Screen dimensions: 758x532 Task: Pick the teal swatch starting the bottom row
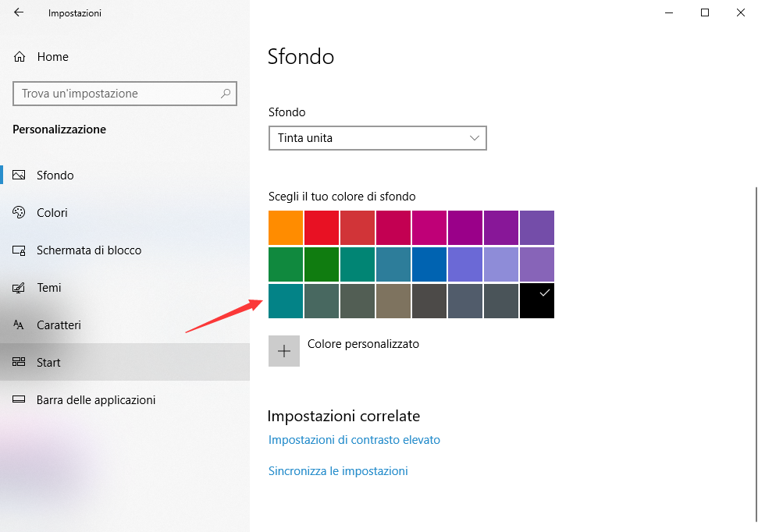[286, 301]
